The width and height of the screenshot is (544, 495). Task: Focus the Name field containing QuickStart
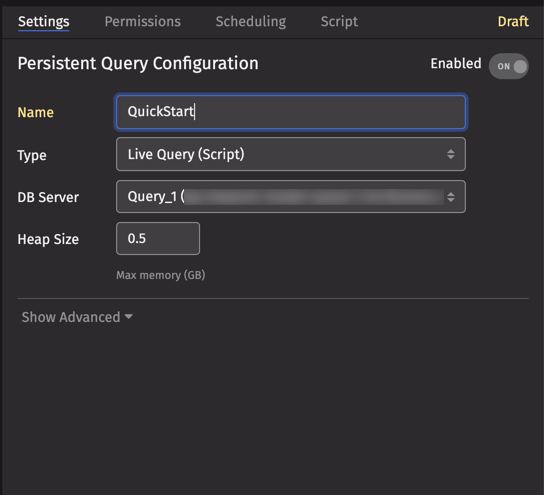(291, 112)
